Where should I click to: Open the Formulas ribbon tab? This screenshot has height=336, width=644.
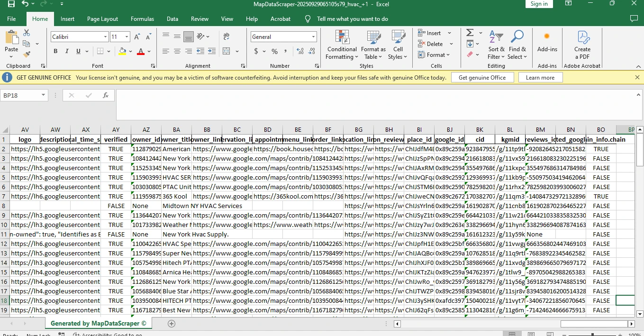142,19
